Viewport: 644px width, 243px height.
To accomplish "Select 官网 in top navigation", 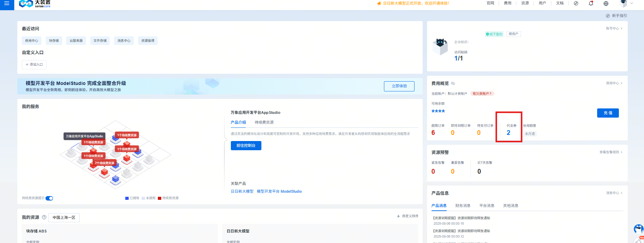I will click(490, 3).
